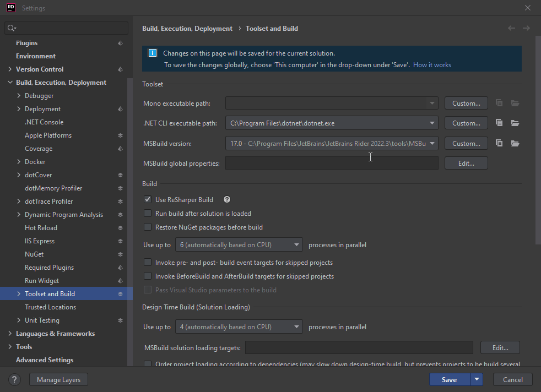This screenshot has height=392, width=541.
Task: Disable the Use ReSharper Build checkbox
Action: click(147, 199)
